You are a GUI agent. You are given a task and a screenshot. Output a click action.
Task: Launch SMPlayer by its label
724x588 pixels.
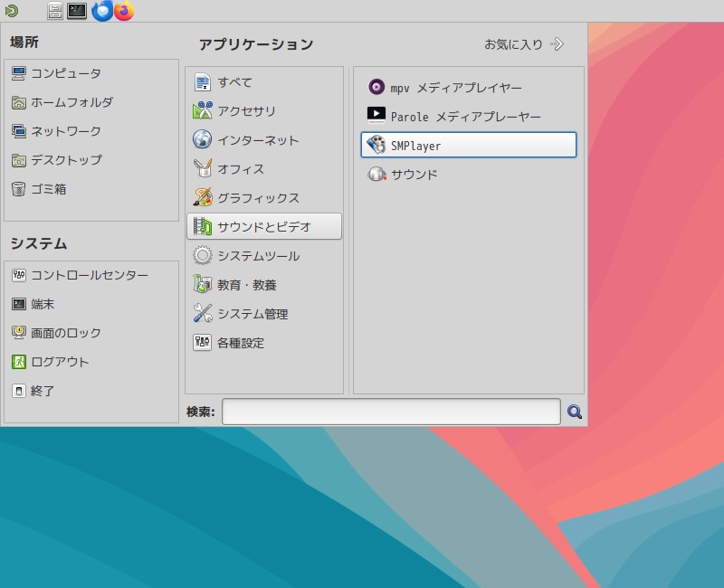click(x=415, y=146)
